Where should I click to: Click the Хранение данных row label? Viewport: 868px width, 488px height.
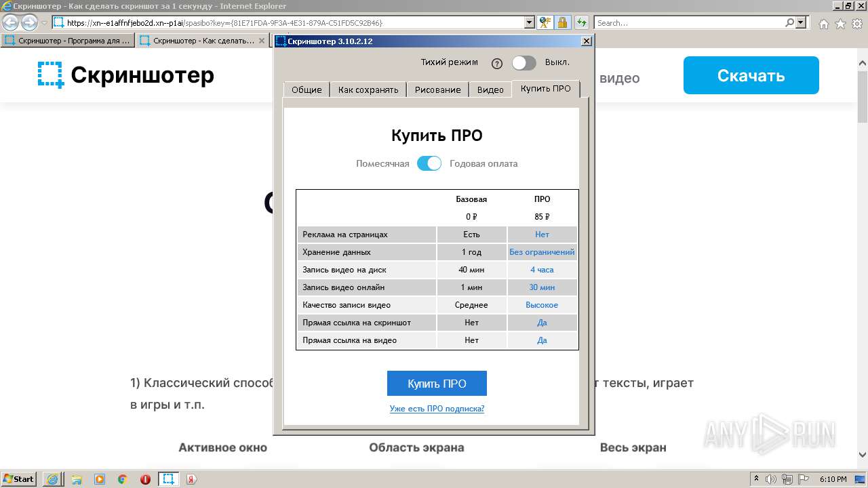click(x=336, y=252)
